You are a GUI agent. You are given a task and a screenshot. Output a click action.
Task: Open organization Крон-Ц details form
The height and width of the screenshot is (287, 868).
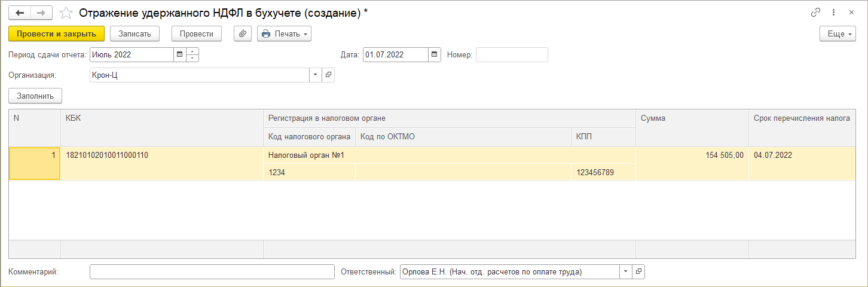pyautogui.click(x=328, y=75)
